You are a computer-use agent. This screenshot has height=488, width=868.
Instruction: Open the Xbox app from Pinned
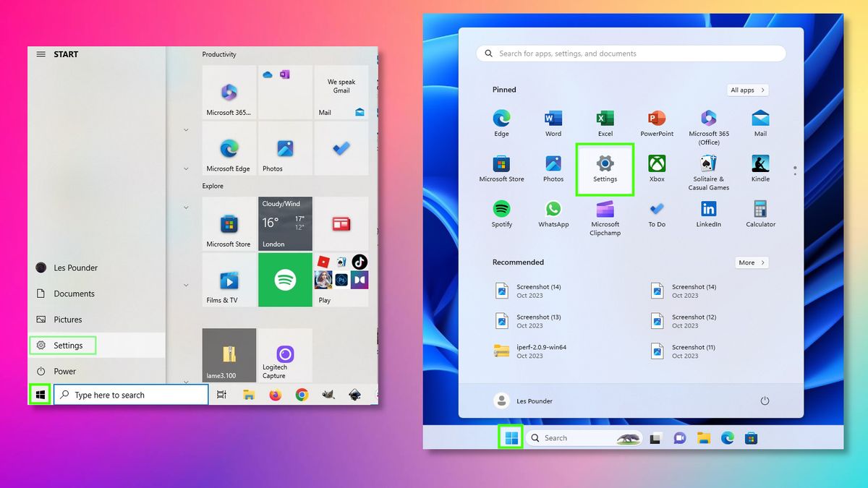[657, 165]
